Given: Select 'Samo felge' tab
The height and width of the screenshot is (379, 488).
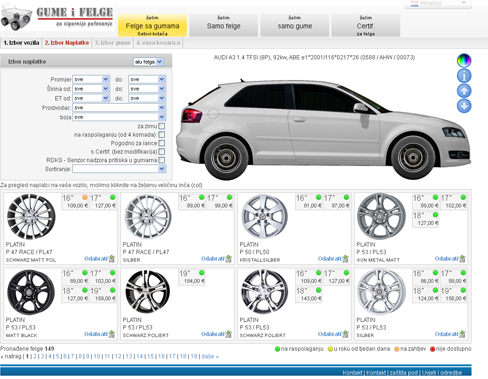Looking at the screenshot, I should (x=223, y=25).
